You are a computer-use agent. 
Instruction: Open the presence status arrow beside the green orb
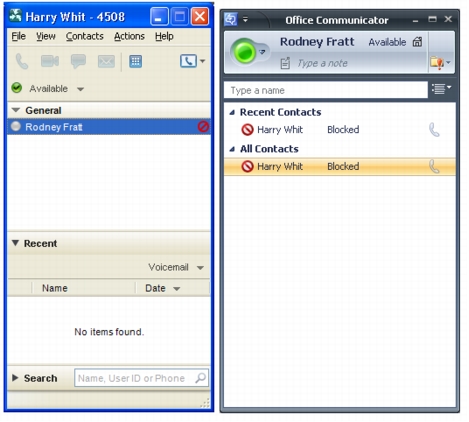coord(263,52)
